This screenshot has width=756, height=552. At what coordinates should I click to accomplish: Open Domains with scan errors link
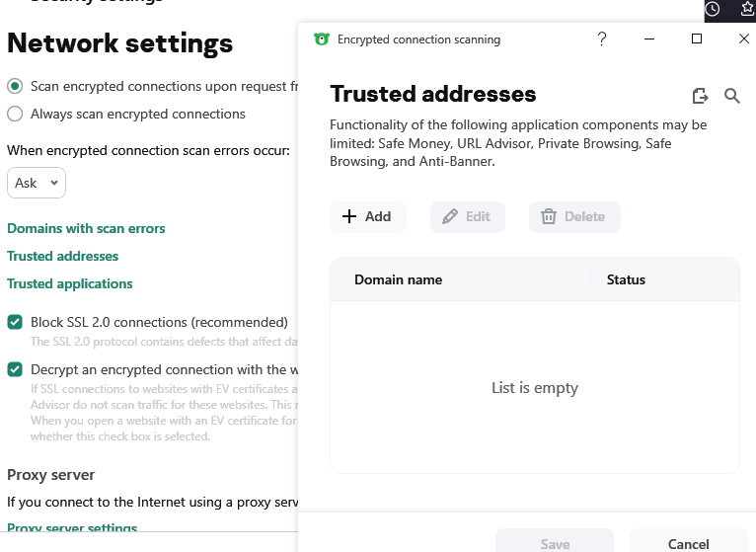point(86,228)
